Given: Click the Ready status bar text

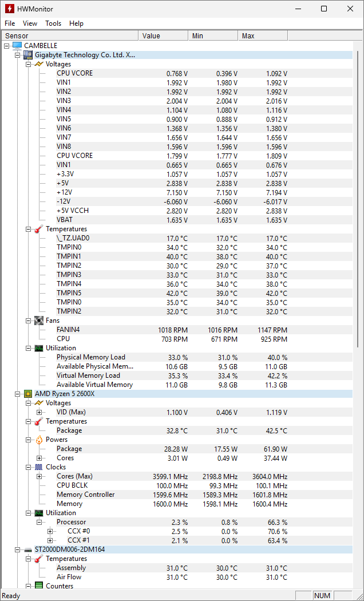Looking at the screenshot, I should (11, 596).
